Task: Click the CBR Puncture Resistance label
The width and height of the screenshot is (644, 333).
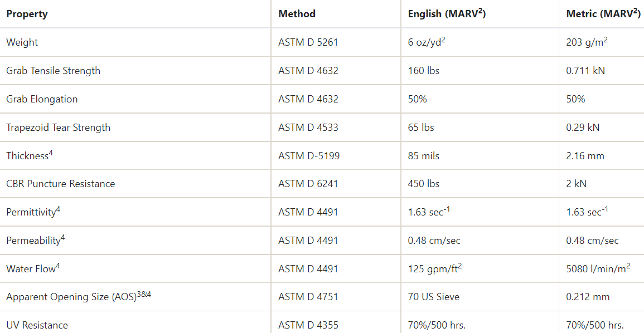Action: coord(60,184)
